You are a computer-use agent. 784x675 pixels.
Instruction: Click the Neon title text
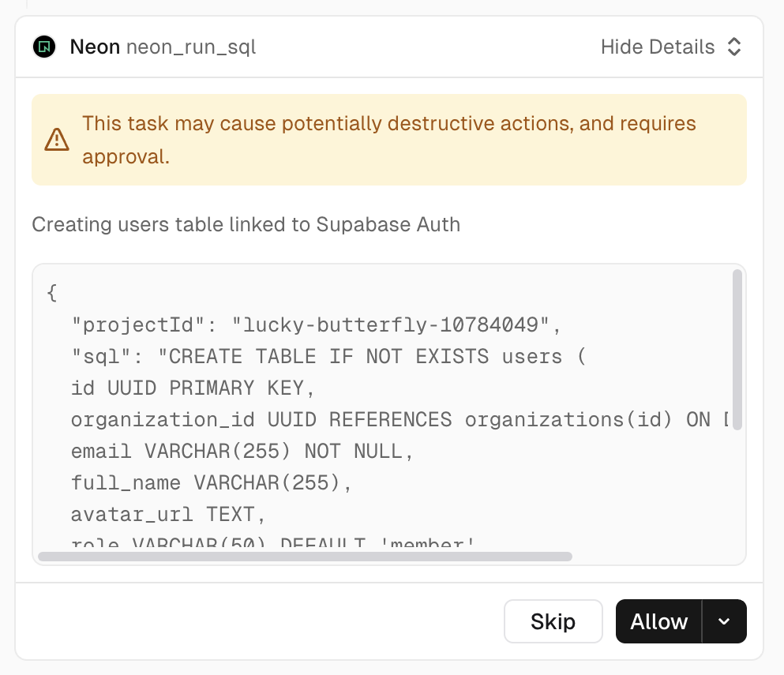95,47
